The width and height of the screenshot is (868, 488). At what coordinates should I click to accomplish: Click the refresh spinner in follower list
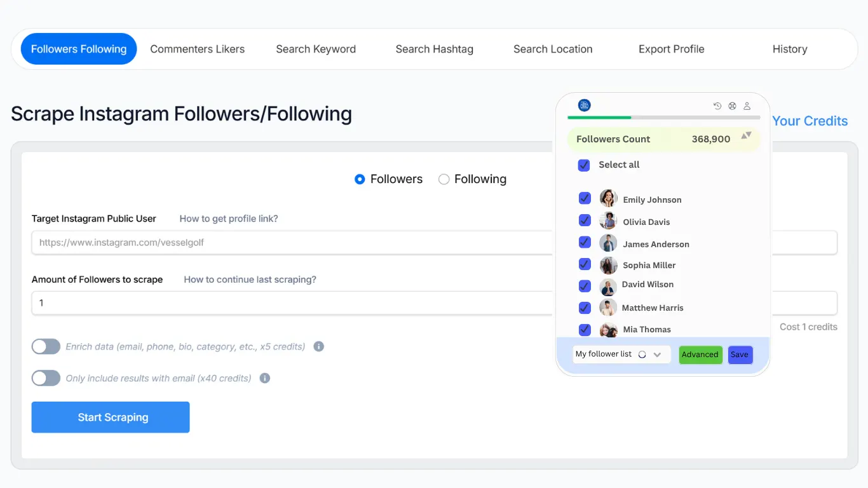tap(642, 355)
